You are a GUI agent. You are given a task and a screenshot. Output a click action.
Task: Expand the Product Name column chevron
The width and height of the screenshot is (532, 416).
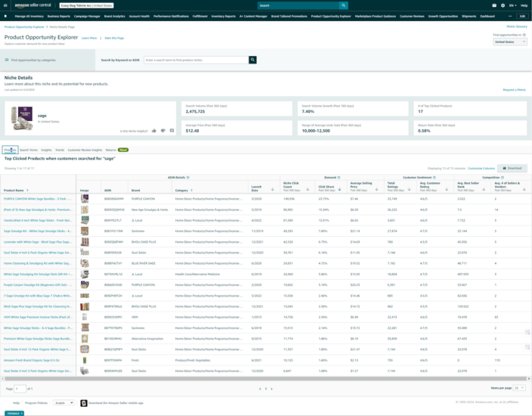(27, 190)
